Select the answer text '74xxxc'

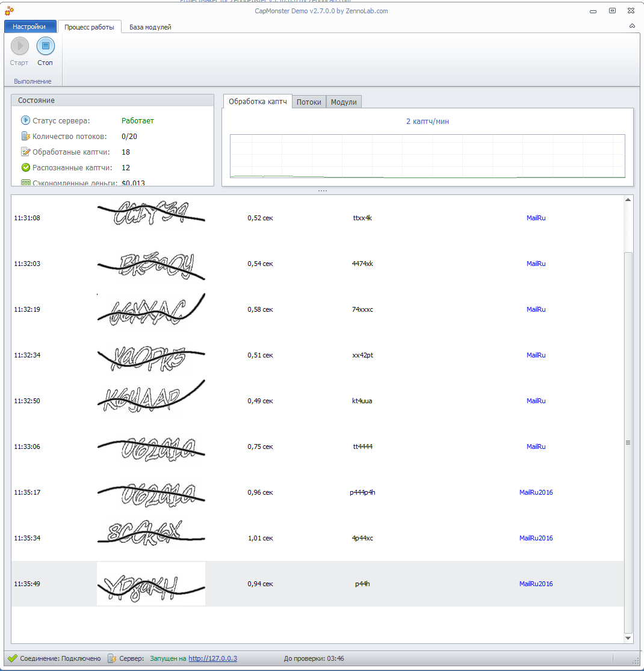pyautogui.click(x=362, y=309)
